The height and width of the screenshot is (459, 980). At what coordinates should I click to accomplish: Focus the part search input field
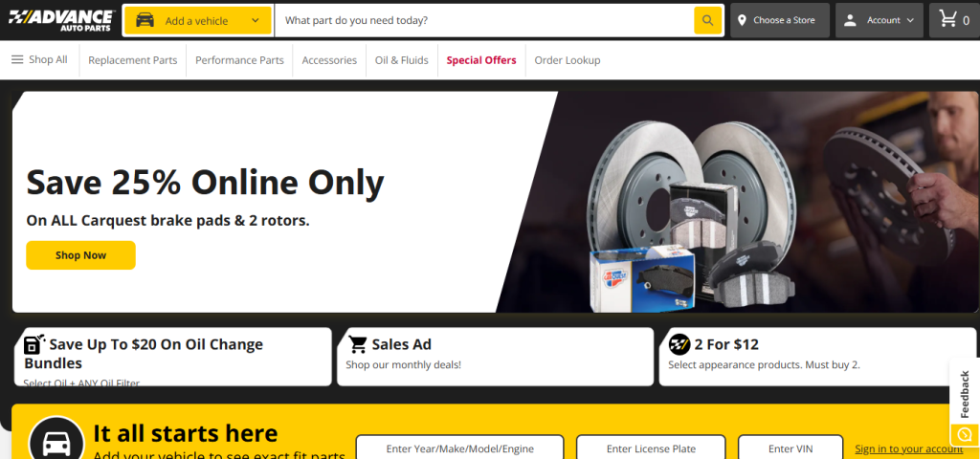click(x=484, y=20)
